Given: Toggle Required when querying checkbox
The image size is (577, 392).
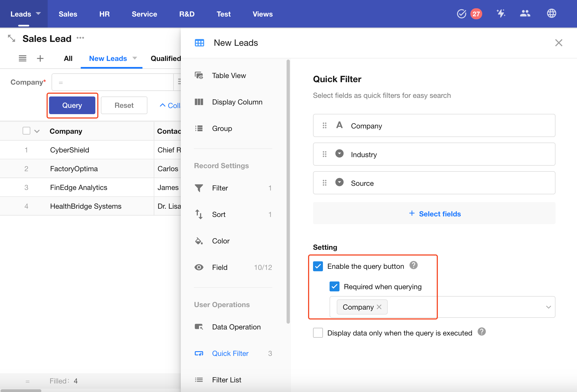Looking at the screenshot, I should coord(335,287).
